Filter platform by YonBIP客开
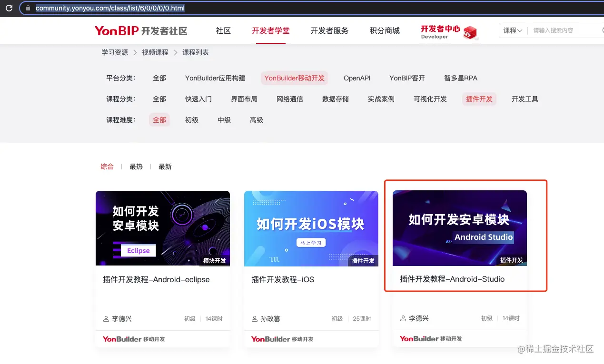 click(407, 78)
